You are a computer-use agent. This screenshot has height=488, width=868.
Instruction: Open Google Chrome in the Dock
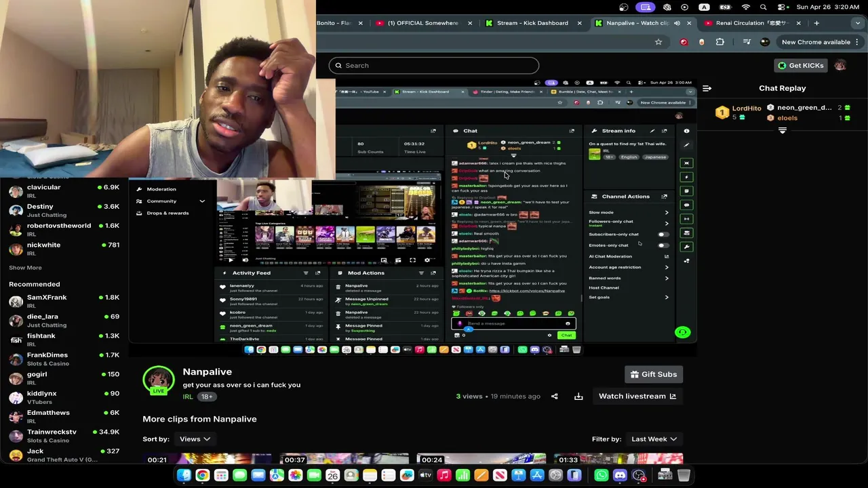coord(202,476)
